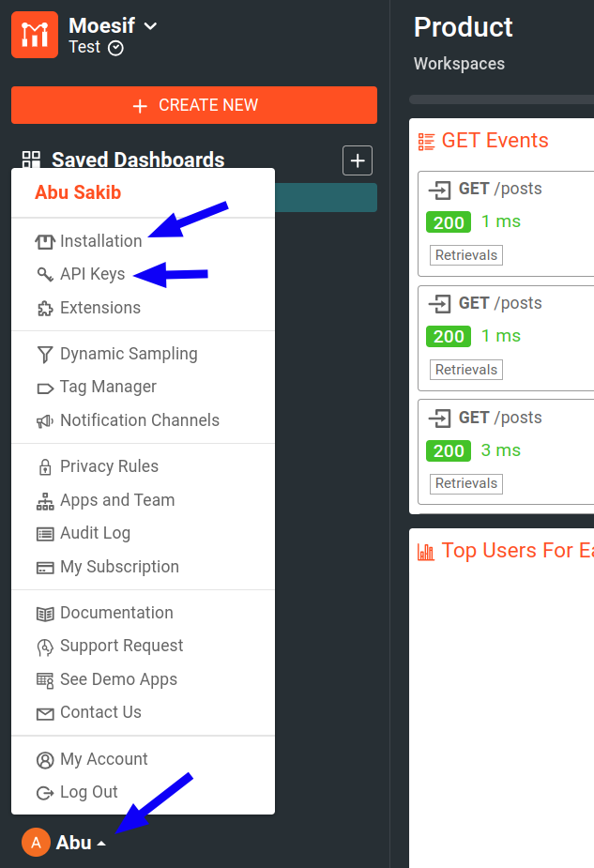Click the Audit Log list icon
This screenshot has width=594, height=868.
[45, 534]
